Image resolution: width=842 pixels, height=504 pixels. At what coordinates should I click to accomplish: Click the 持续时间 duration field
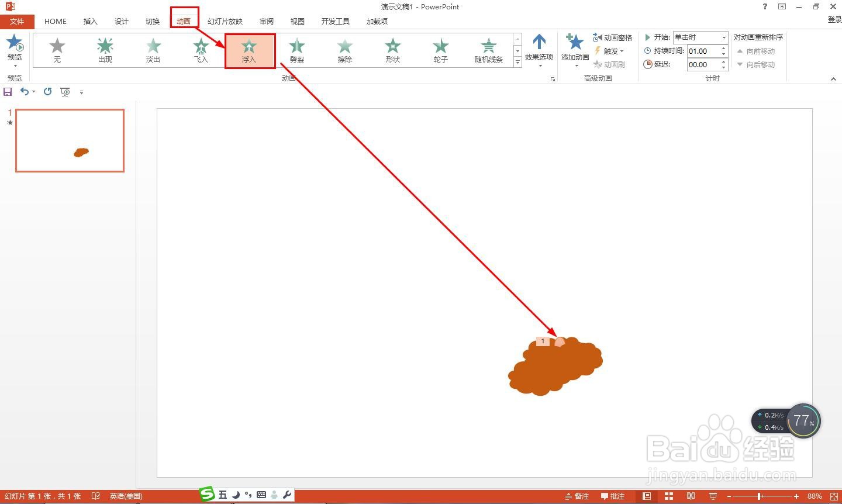[x=703, y=51]
